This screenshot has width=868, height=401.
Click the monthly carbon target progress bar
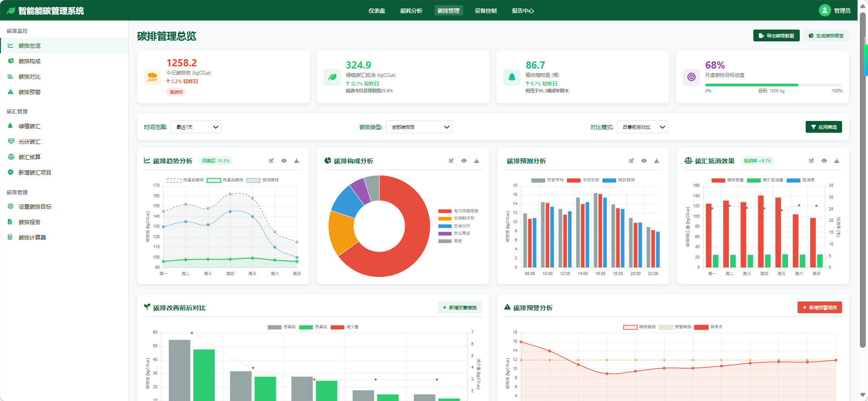point(773,85)
